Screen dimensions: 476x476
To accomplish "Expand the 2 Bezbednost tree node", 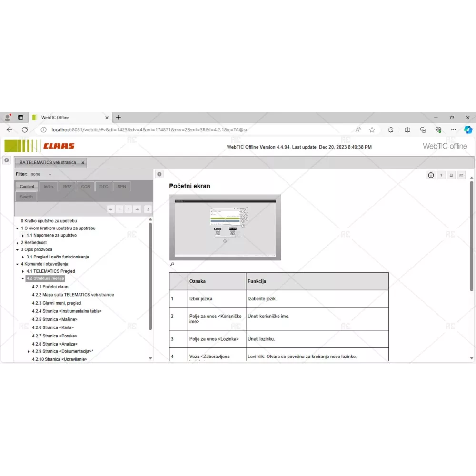I will [x=17, y=243].
